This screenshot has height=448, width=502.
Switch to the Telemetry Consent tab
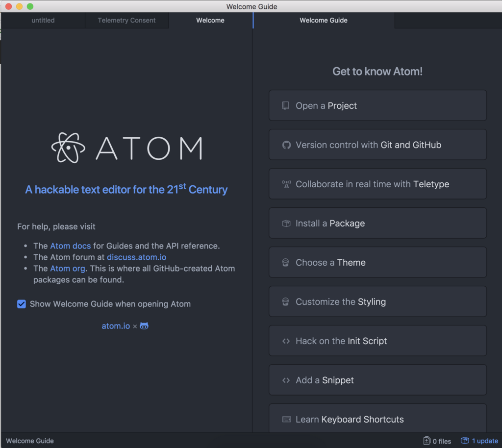click(127, 21)
